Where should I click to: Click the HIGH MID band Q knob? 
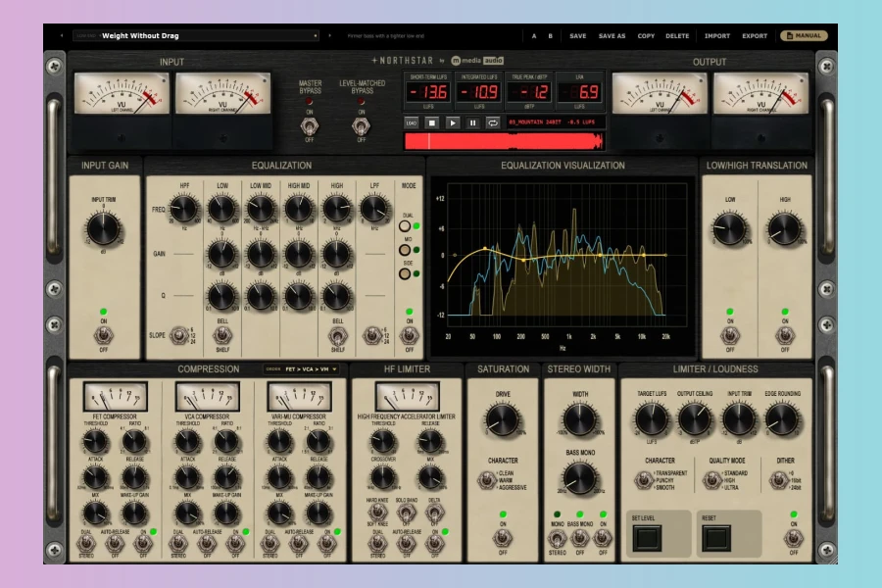[299, 296]
